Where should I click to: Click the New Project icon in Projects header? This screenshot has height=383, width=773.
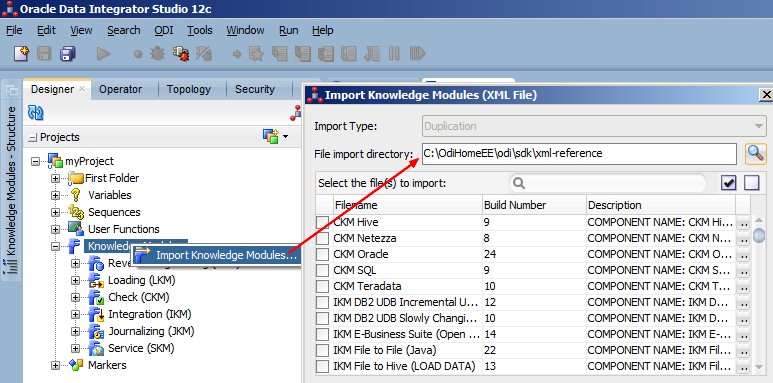click(271, 137)
